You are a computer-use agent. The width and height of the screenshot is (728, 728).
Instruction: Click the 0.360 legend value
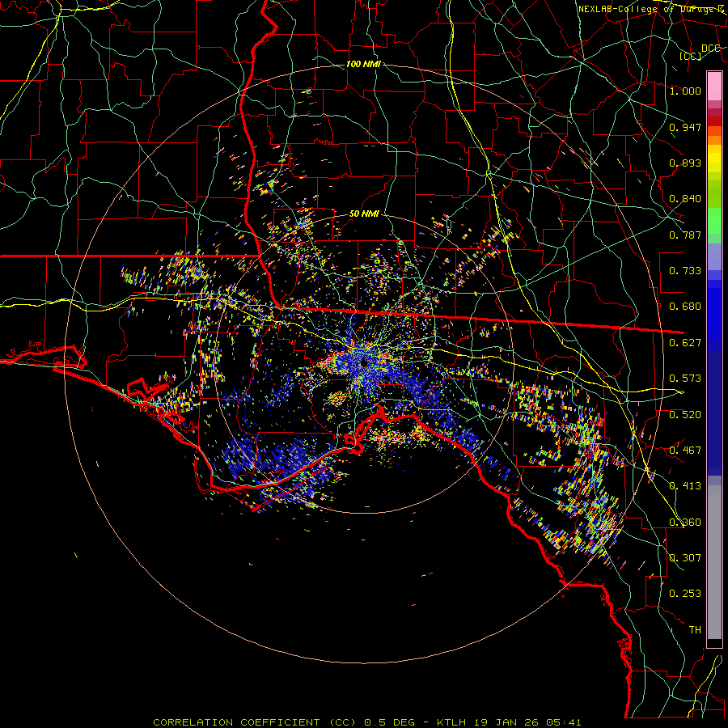point(685,523)
